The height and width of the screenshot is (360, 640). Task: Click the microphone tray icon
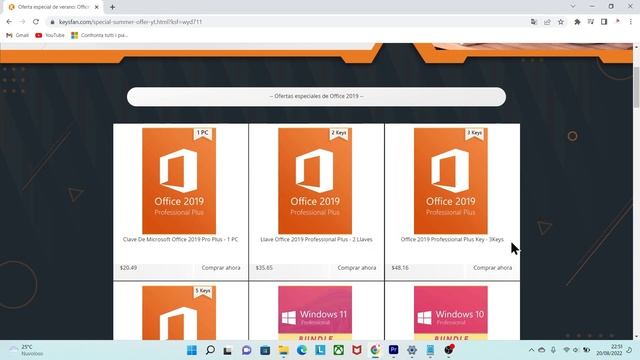point(553,350)
